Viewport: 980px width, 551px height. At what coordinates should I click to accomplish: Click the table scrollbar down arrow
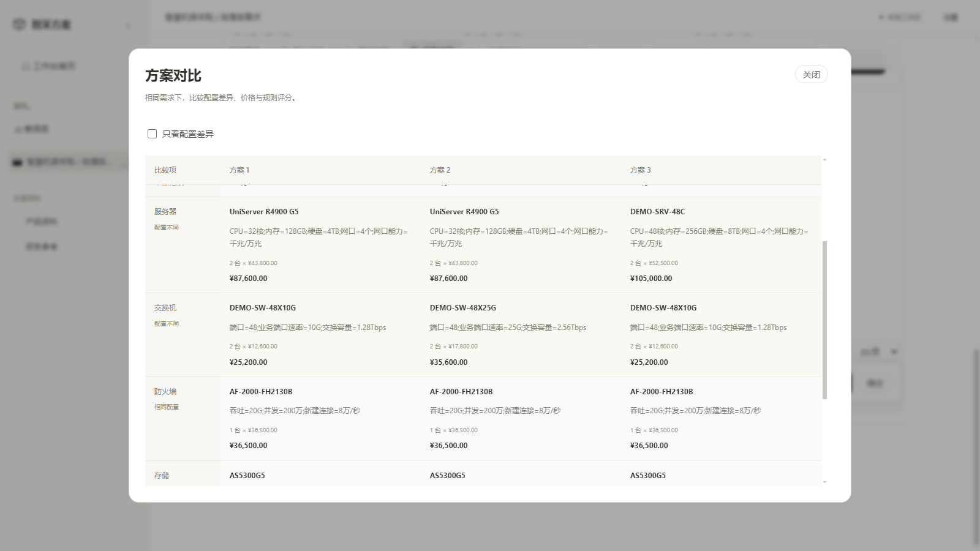pos(824,482)
